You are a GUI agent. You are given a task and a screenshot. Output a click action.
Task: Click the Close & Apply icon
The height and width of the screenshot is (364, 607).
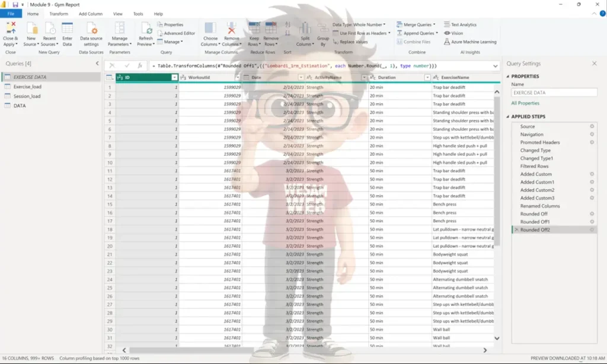pos(10,28)
